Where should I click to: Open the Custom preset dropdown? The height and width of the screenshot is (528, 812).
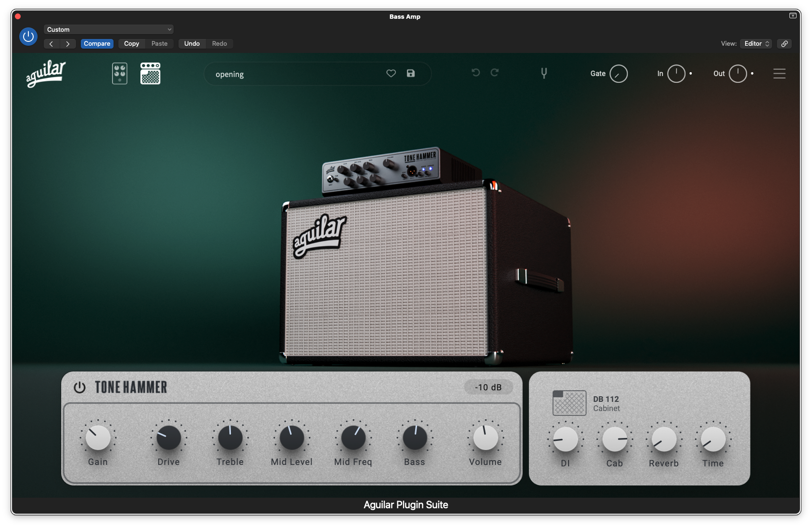(109, 29)
